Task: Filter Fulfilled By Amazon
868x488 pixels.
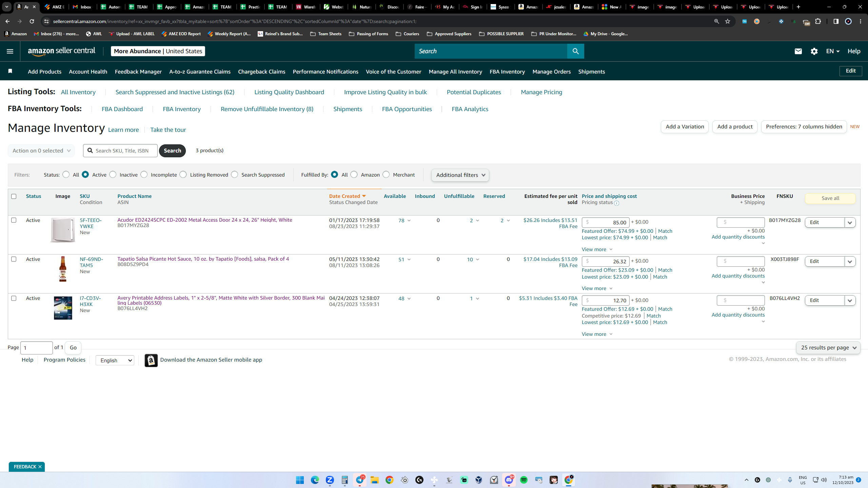Action: [x=354, y=175]
